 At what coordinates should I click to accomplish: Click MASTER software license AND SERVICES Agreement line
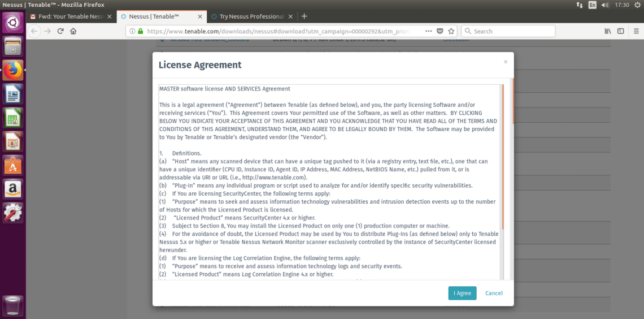[225, 89]
